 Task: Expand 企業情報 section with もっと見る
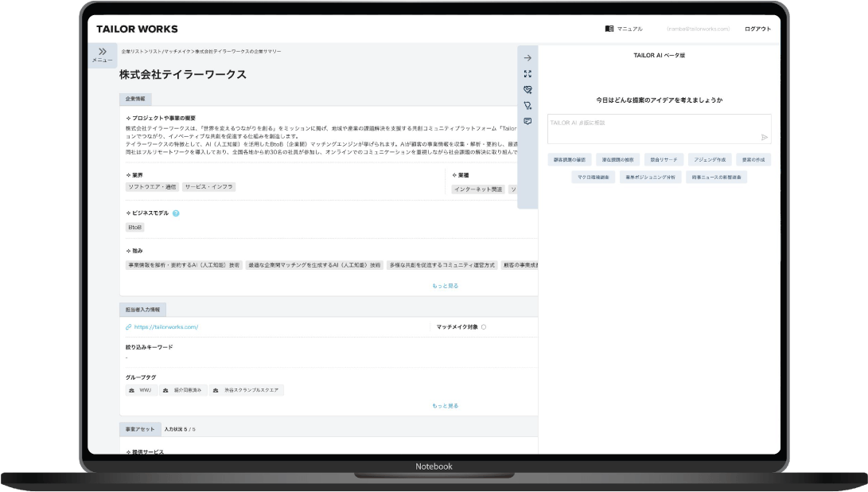coord(445,285)
